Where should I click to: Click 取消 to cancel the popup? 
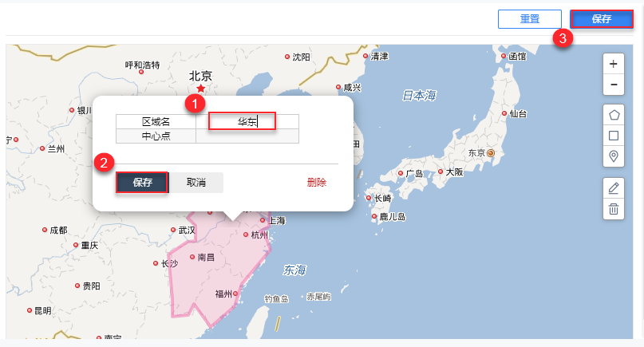[196, 183]
